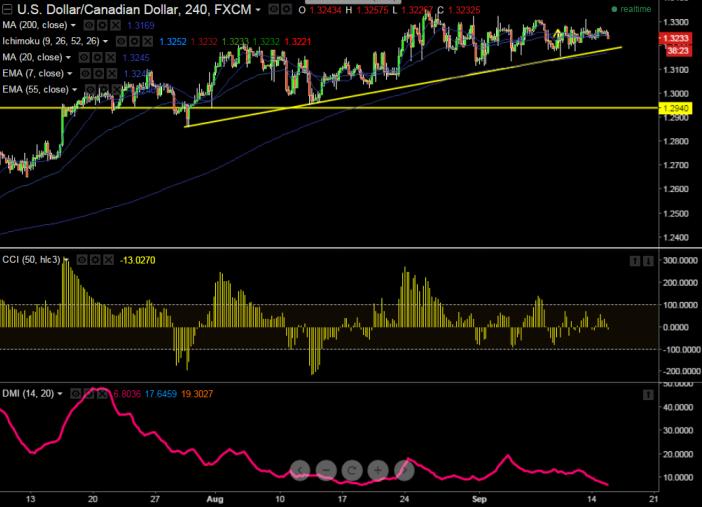Remove the CCI indicator with its X icon
The height and width of the screenshot is (507, 702).
point(108,260)
